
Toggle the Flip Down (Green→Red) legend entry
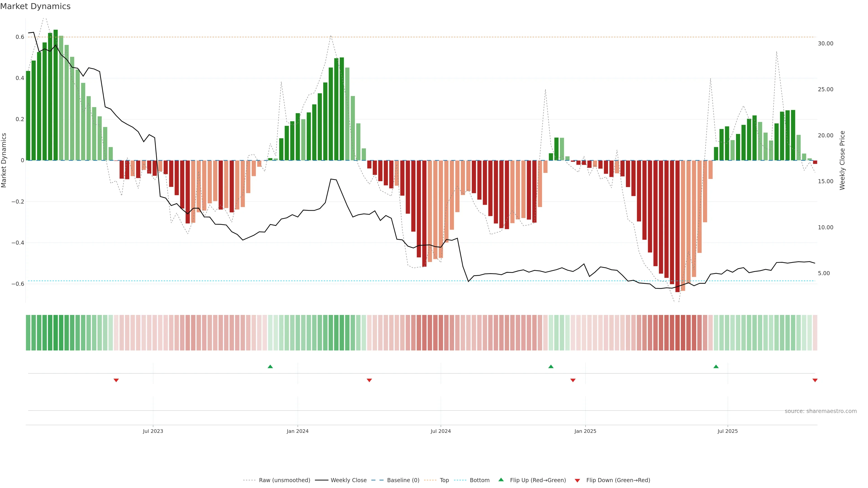[618, 480]
